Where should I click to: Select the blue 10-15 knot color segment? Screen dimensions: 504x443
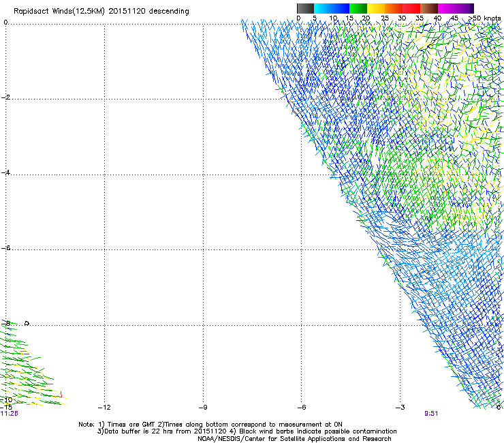341,8
